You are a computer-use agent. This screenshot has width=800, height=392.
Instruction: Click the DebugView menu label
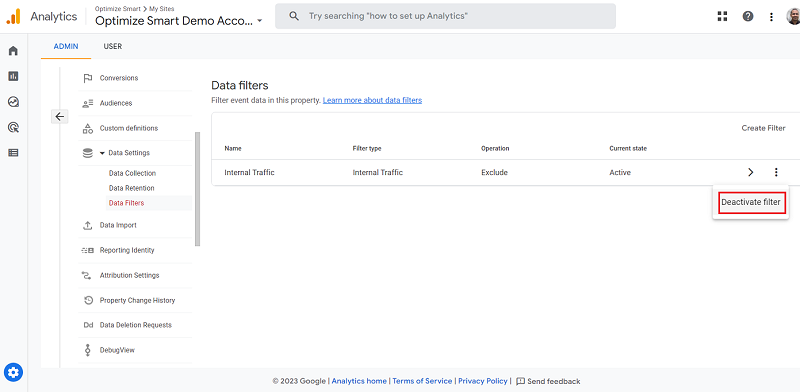117,350
